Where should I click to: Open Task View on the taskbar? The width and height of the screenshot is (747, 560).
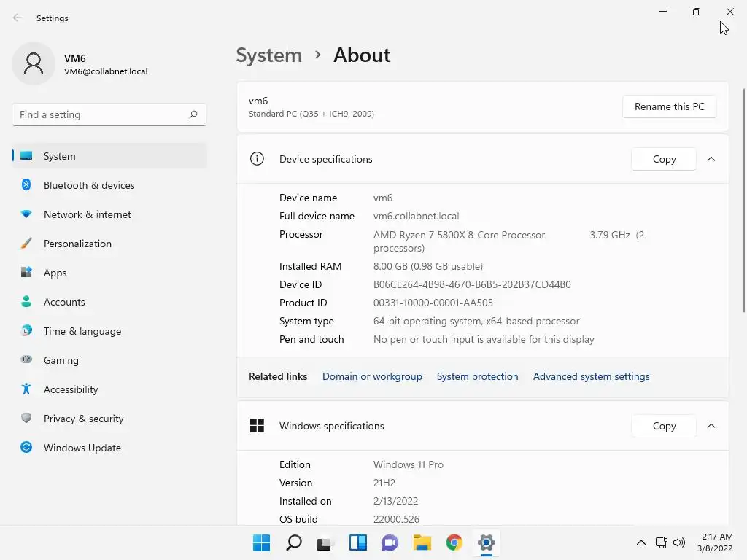pyautogui.click(x=325, y=542)
